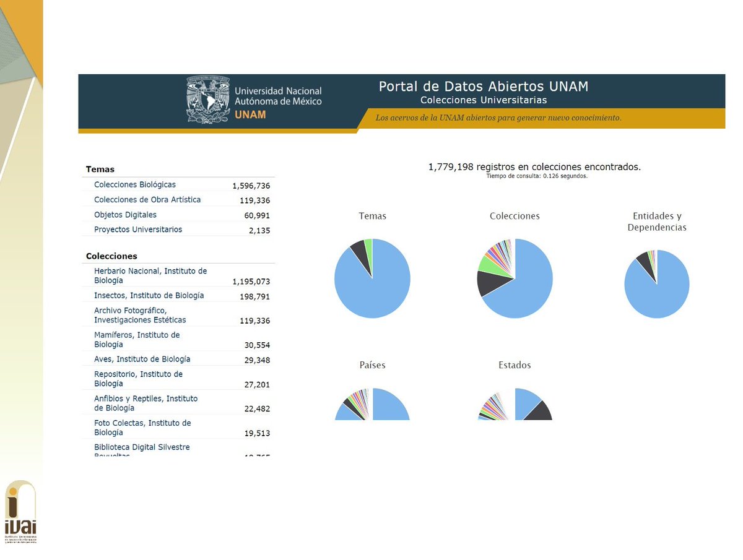Open Colecciones Biológicas theme link
The width and height of the screenshot is (743, 560).
point(135,184)
